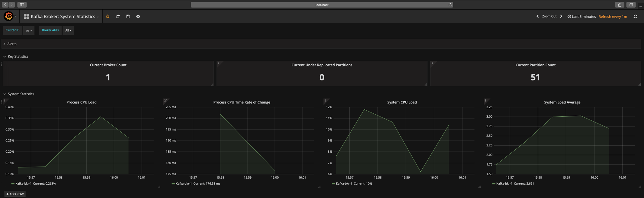
Task: Open the Grafana menu dropdown caret beside logo
Action: [x=15, y=17]
